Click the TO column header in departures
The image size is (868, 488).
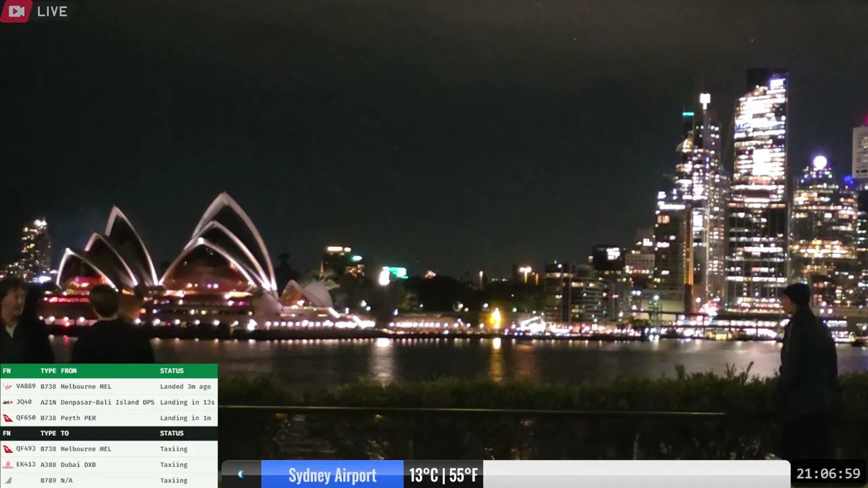(64, 433)
